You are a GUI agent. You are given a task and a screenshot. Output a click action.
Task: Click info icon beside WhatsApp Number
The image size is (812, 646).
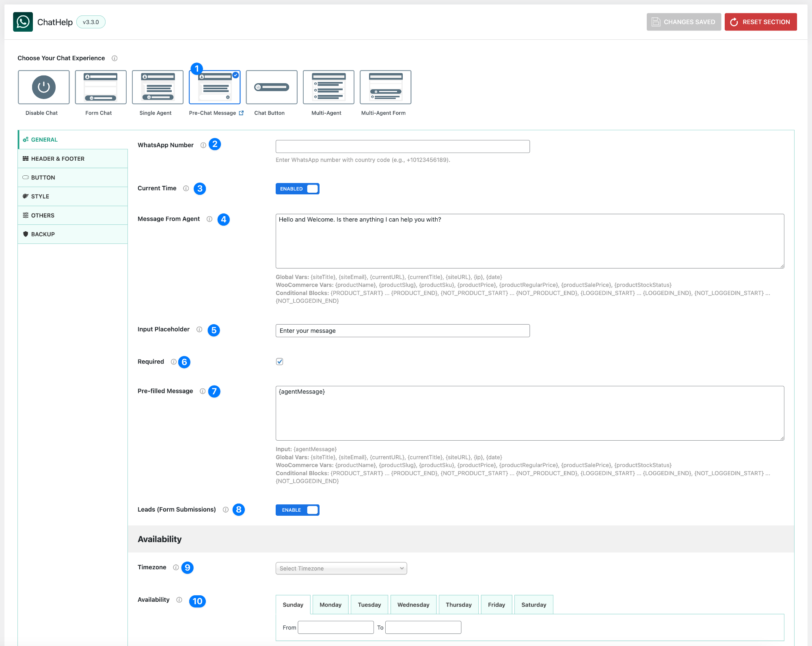203,145
